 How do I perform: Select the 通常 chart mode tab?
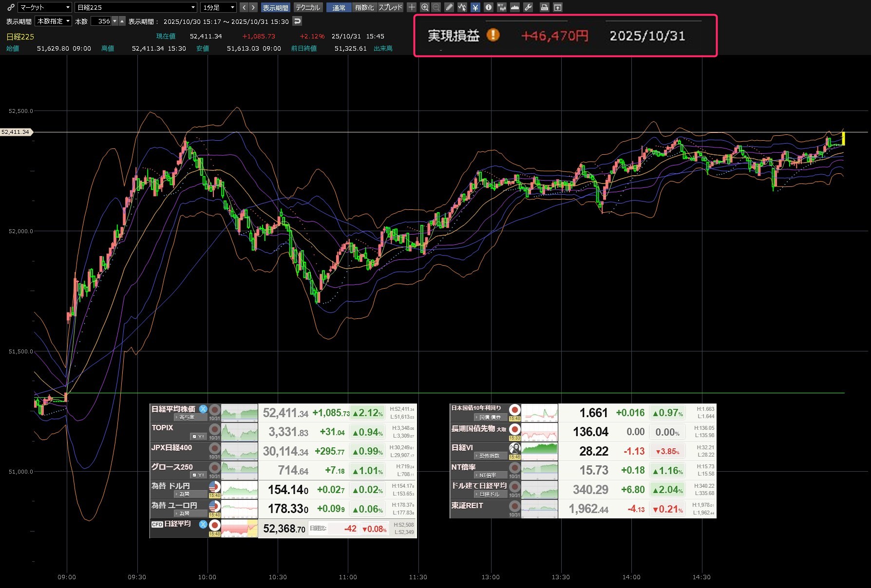pos(339,7)
